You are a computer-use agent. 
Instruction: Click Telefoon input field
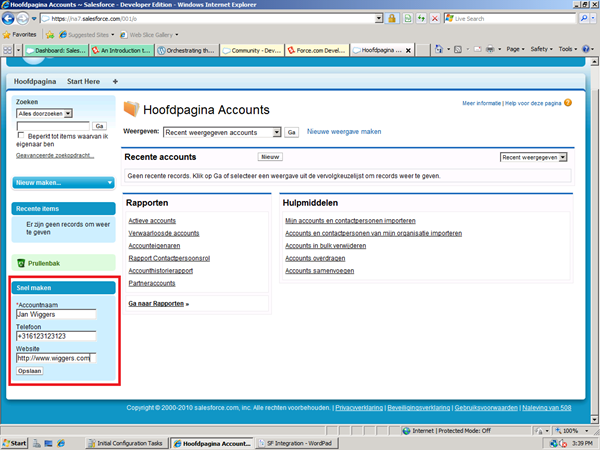pyautogui.click(x=56, y=336)
